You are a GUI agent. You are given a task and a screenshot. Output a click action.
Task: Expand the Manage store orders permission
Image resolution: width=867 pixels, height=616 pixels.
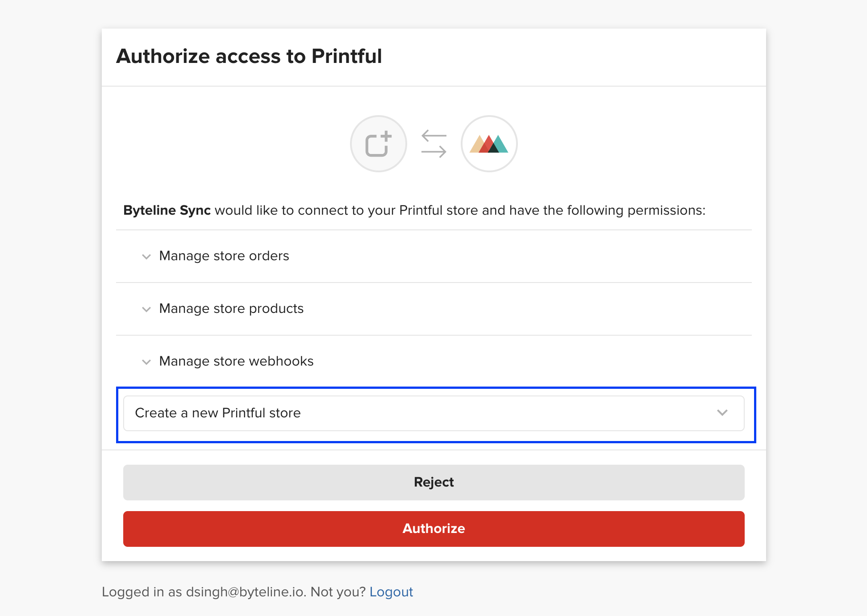(x=224, y=256)
